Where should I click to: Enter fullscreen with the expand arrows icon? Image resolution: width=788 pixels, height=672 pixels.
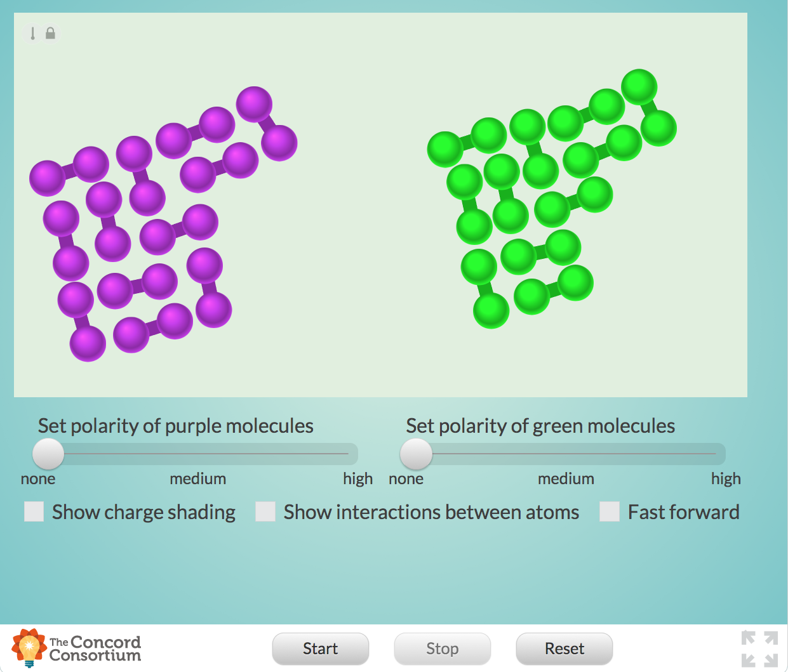point(759,649)
